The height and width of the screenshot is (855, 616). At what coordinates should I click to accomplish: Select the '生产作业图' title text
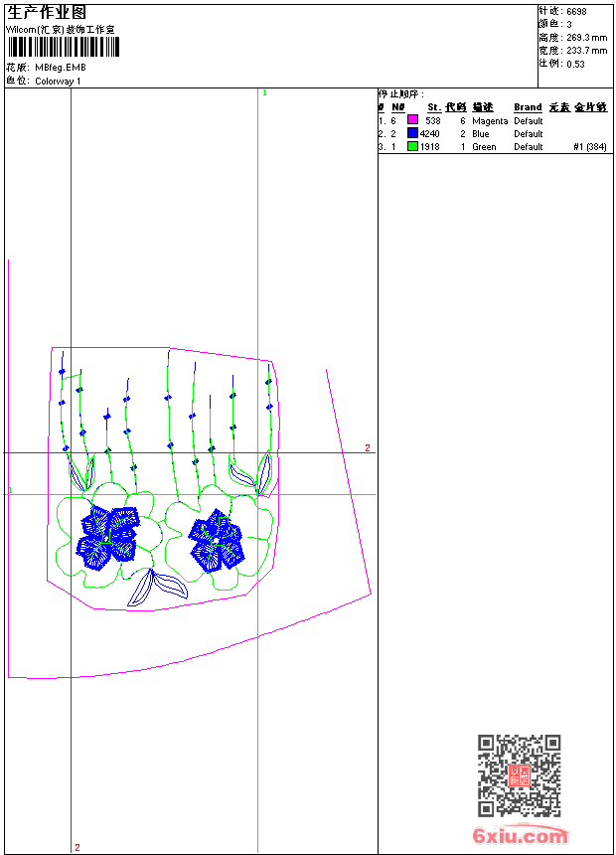point(47,13)
